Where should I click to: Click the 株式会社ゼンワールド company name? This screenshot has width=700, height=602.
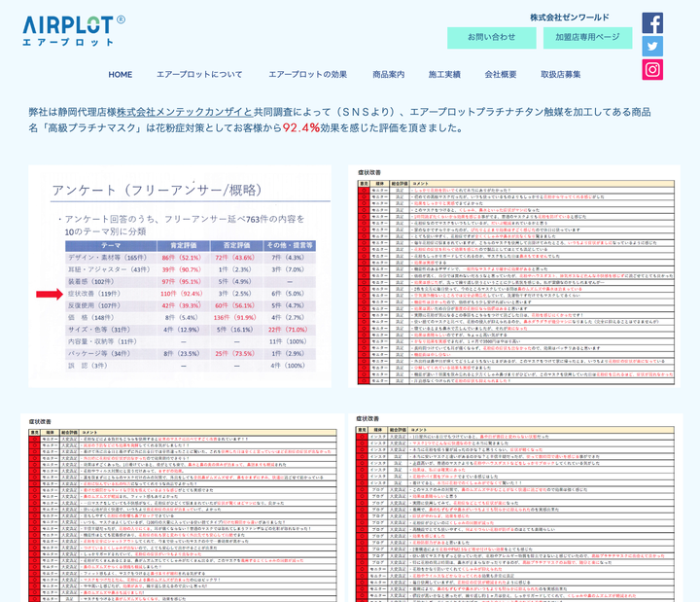(570, 18)
